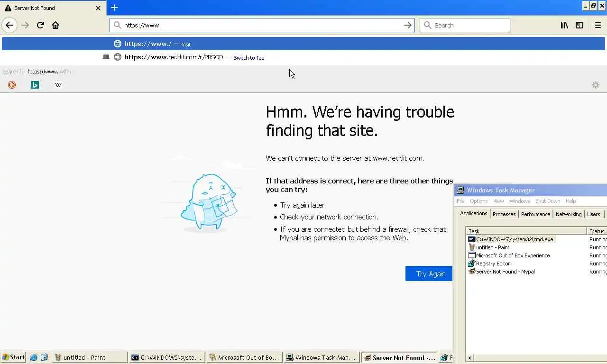
Task: Launch Internet Explorer from quick launch
Action: pos(34,357)
